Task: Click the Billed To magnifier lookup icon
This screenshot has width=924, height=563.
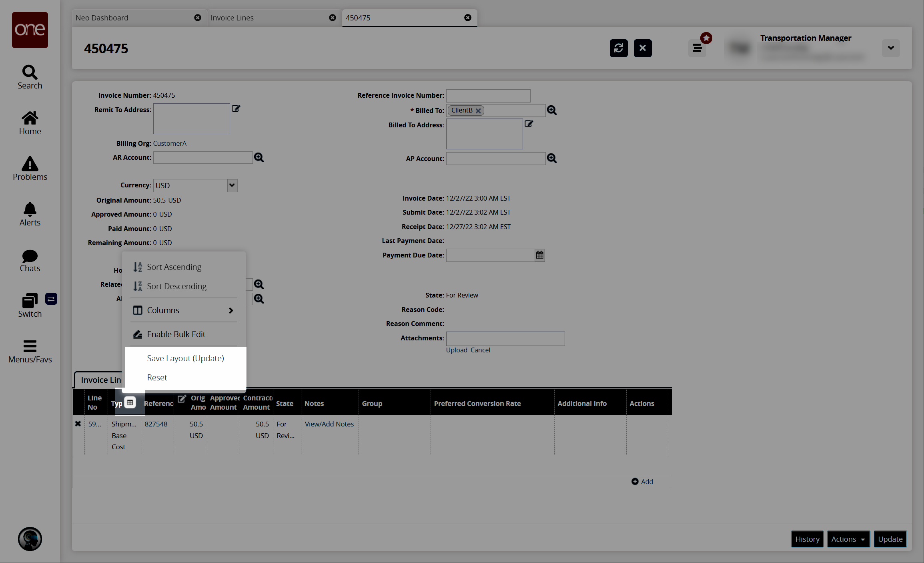Action: (551, 110)
